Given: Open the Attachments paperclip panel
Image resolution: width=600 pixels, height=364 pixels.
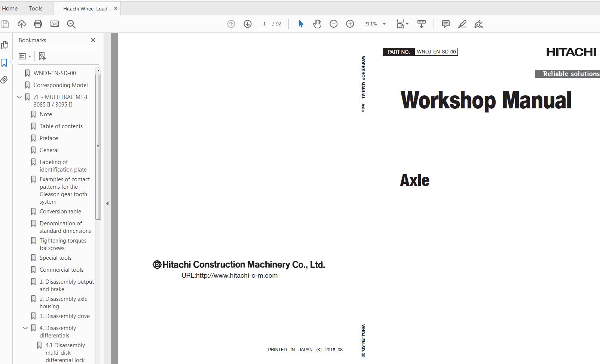Looking at the screenshot, I should [x=4, y=80].
